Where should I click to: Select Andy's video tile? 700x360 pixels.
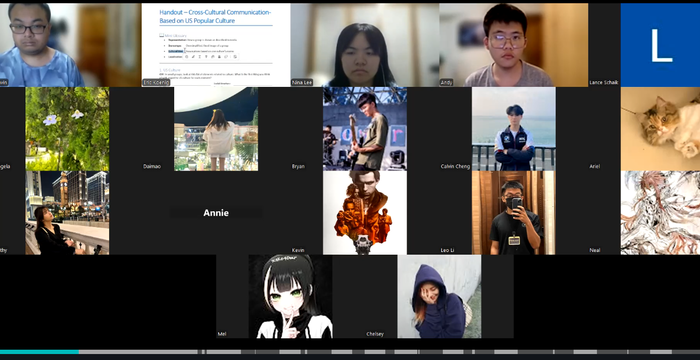514,45
